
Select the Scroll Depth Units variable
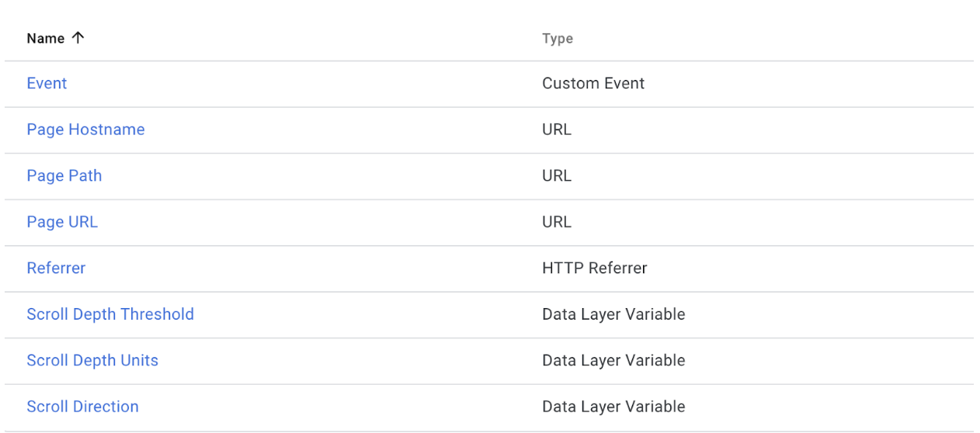(x=92, y=361)
